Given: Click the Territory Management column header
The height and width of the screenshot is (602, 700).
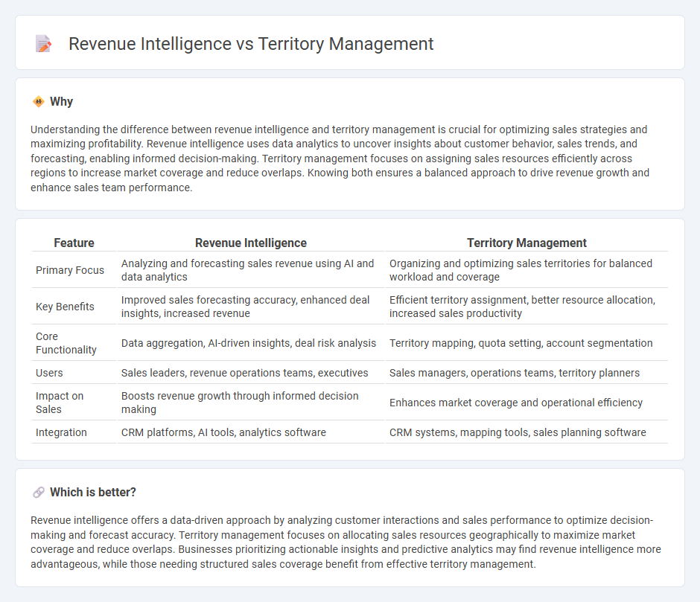Looking at the screenshot, I should coord(526,243).
